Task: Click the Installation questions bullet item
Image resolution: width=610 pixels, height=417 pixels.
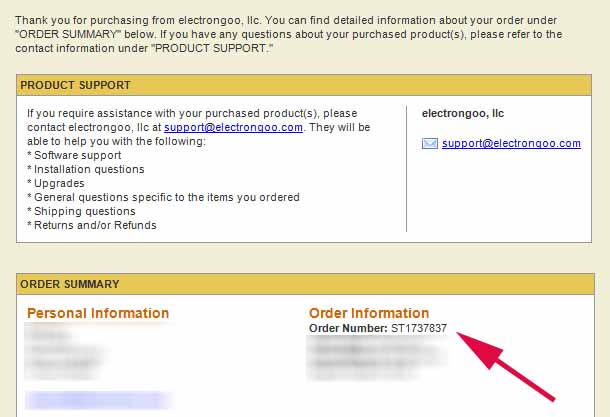Action: (x=86, y=170)
